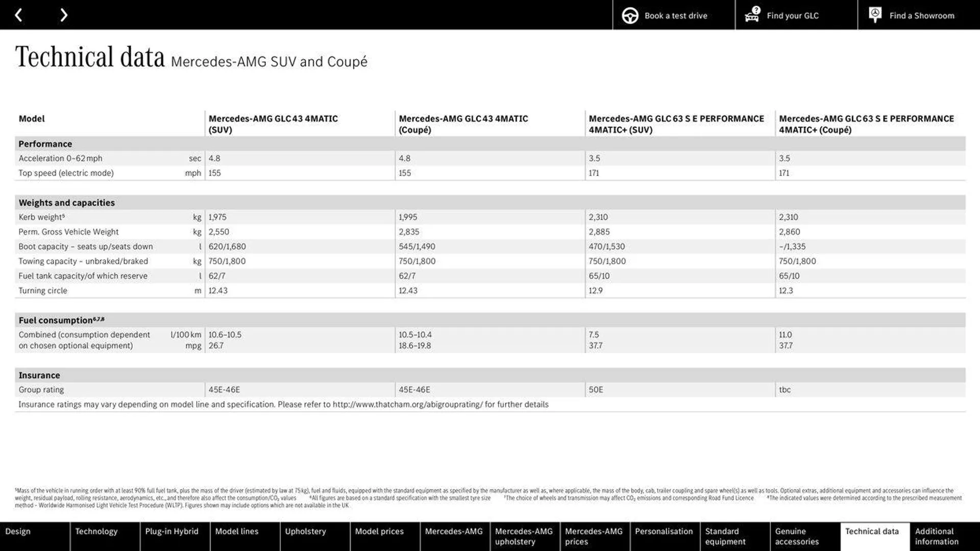Viewport: 980px width, 551px height.
Task: Click the –/1,335 boot capacity value
Action: pos(792,246)
